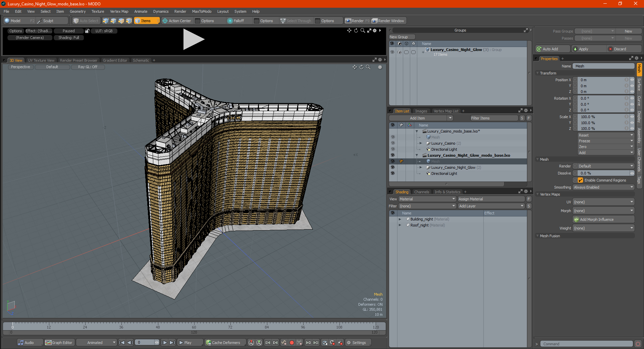644x349 pixels.
Task: Open Geometry menu
Action: [x=77, y=11]
